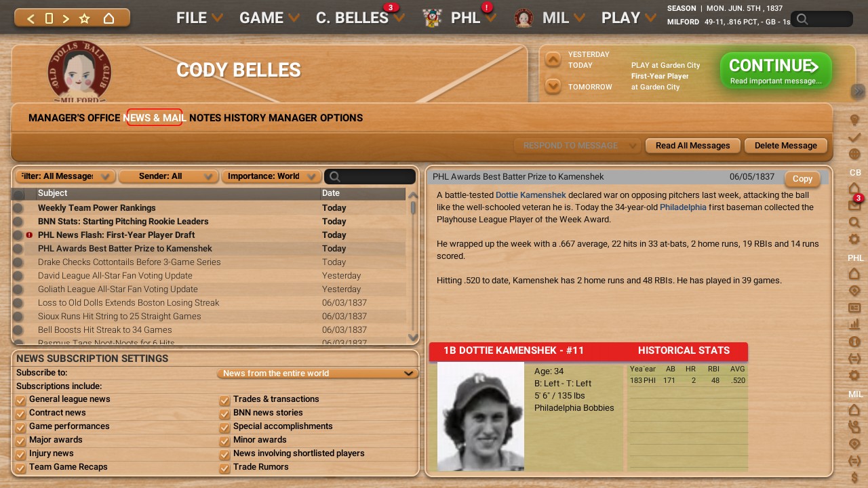Viewport: 868px width, 488px height.
Task: Open the FILE menu dropdown
Action: click(x=199, y=18)
